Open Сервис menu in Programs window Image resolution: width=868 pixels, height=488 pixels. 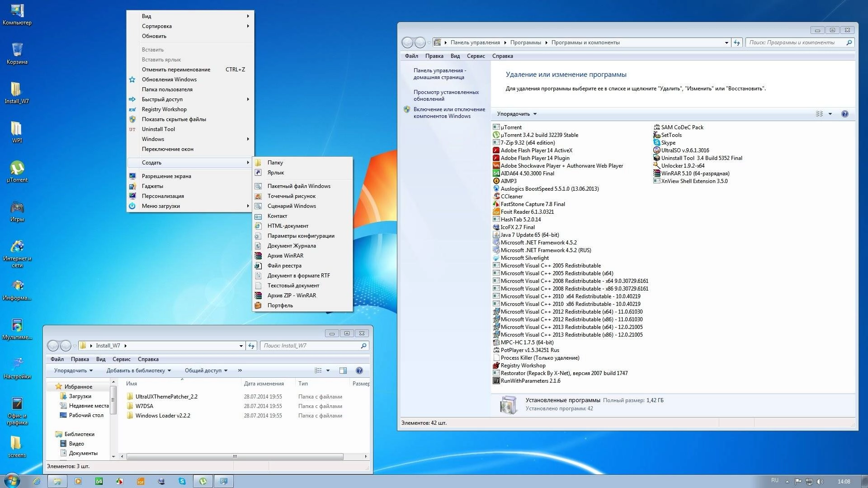pos(476,56)
